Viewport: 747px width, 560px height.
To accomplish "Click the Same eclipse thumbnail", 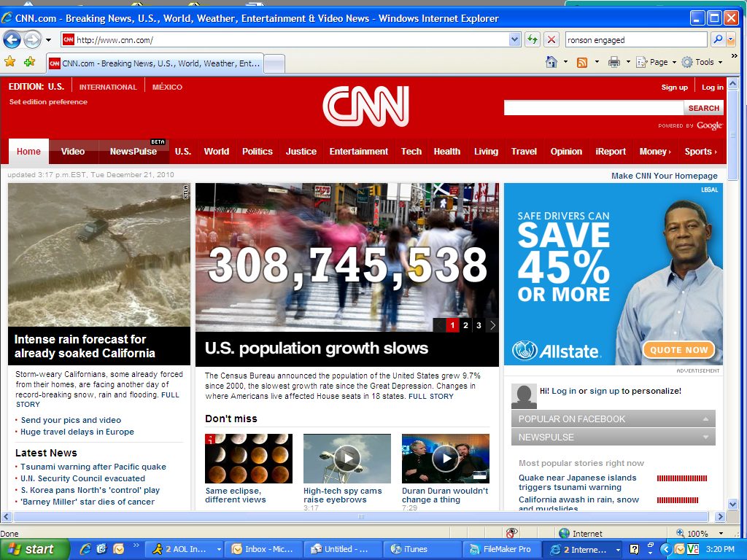I will (x=249, y=458).
